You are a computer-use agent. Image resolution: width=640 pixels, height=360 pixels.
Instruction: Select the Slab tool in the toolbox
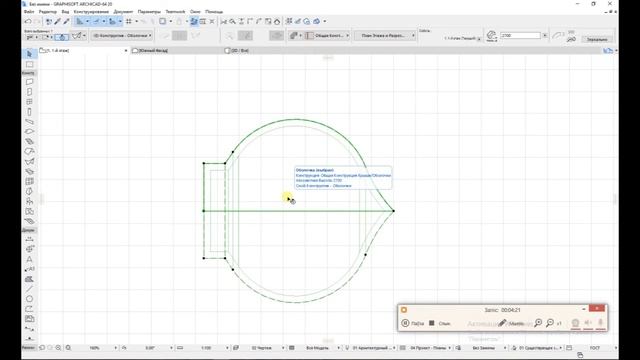pyautogui.click(x=29, y=131)
